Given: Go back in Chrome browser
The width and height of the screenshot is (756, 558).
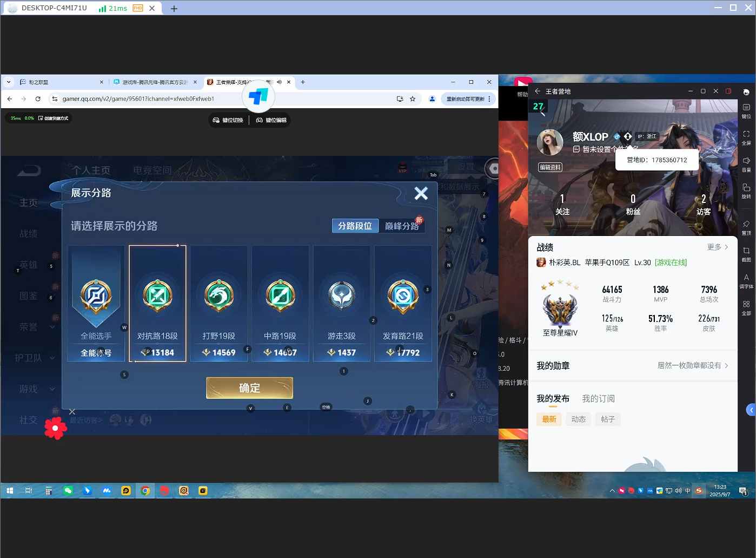Looking at the screenshot, I should [10, 99].
